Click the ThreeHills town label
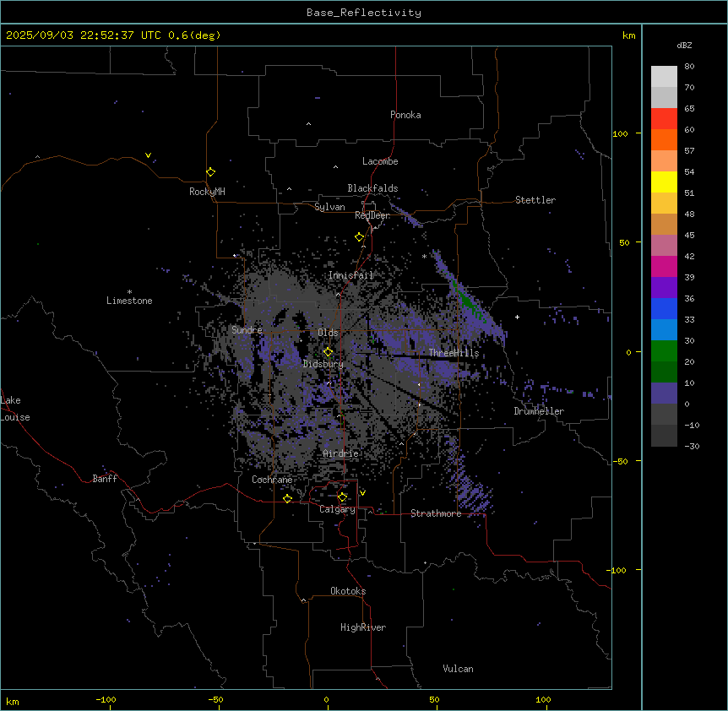Image resolution: width=728 pixels, height=711 pixels. pyautogui.click(x=454, y=353)
